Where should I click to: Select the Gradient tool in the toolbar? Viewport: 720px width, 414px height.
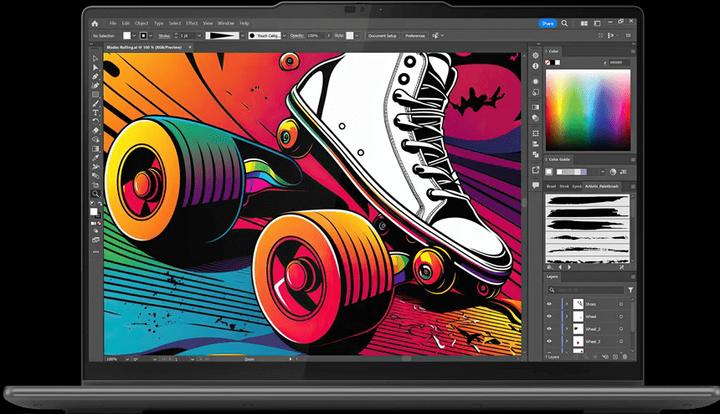[x=96, y=149]
